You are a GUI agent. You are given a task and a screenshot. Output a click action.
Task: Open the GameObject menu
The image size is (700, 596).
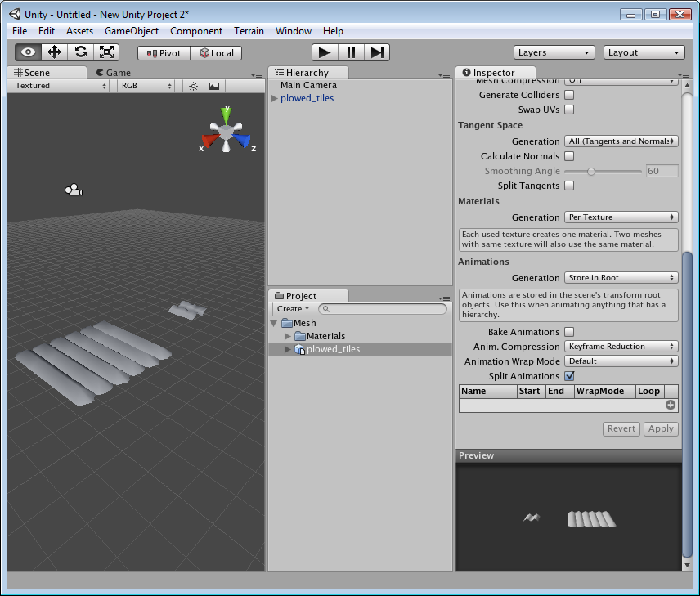click(x=131, y=31)
